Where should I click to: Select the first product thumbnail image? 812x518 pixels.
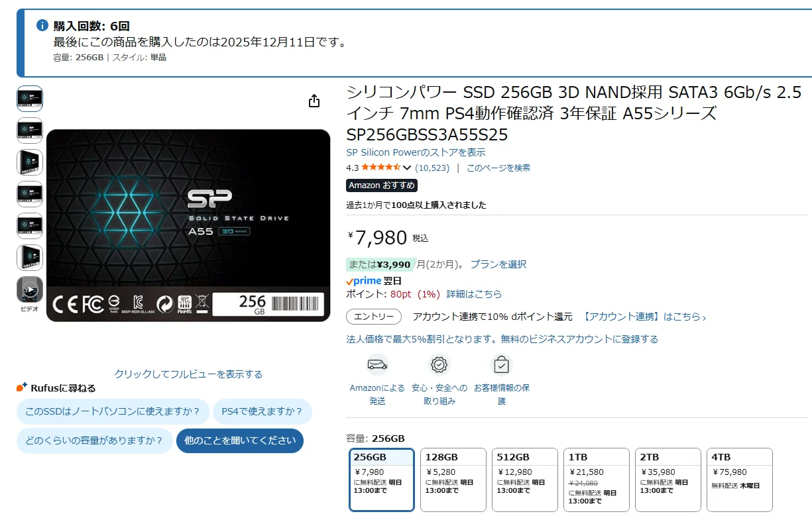(30, 99)
